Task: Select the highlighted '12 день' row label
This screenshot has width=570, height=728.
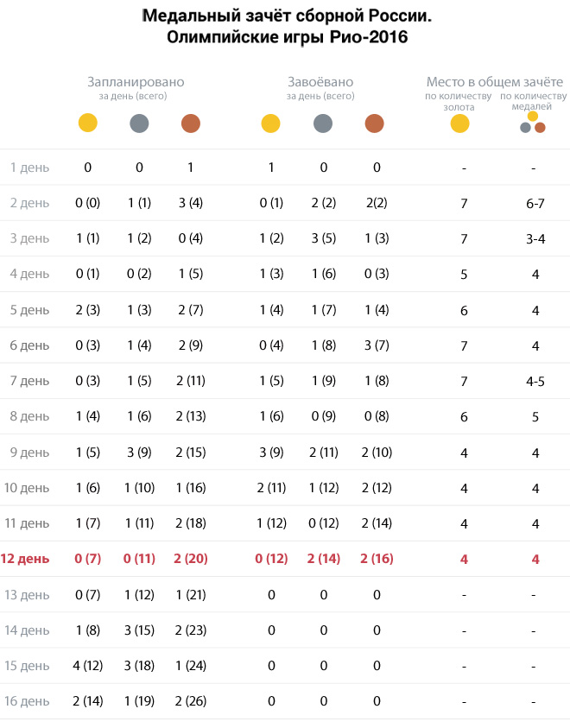Action: click(25, 559)
